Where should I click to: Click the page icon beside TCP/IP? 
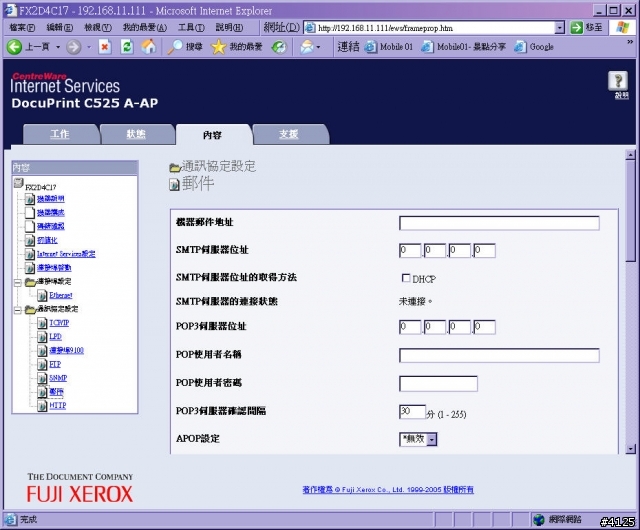click(42, 323)
